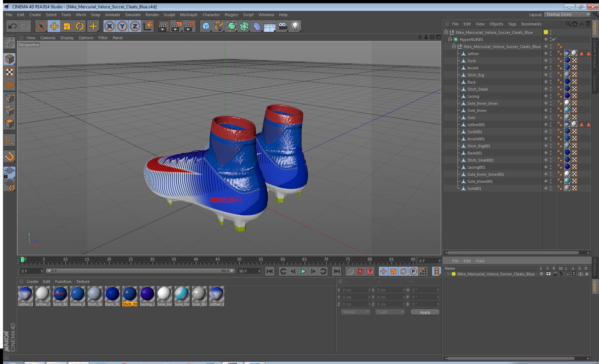Select the Scale tool
The image size is (599, 364).
pyautogui.click(x=67, y=26)
